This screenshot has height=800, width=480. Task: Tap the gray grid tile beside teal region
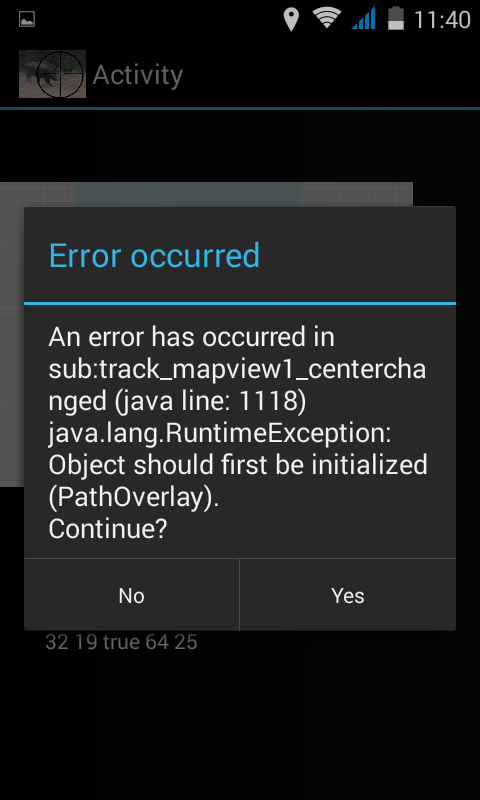(357, 194)
